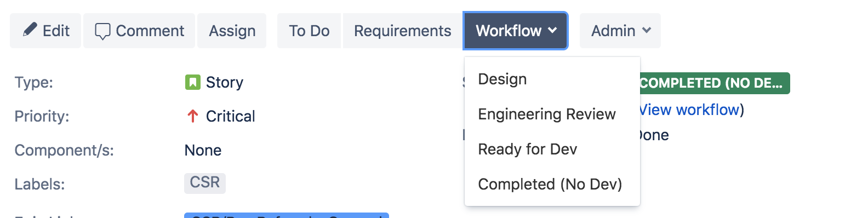The image size is (868, 218).
Task: Click the Edit button
Action: pyautogui.click(x=45, y=31)
